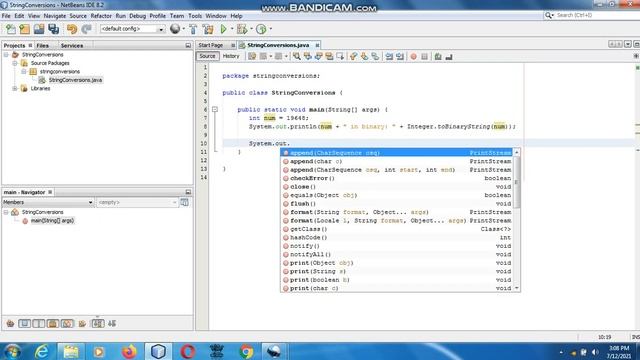Click the Shift Line Right icon
This screenshot has height=360, width=640.
[400, 56]
